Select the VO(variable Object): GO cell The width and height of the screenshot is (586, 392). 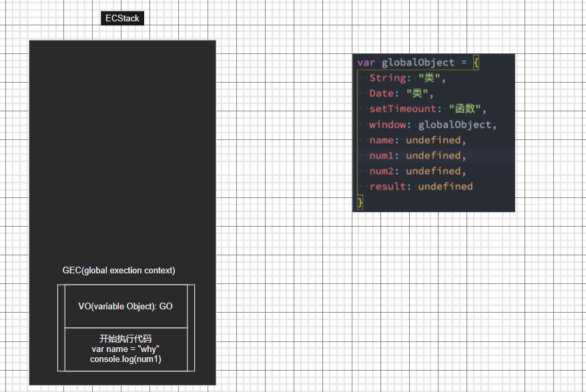(x=126, y=306)
